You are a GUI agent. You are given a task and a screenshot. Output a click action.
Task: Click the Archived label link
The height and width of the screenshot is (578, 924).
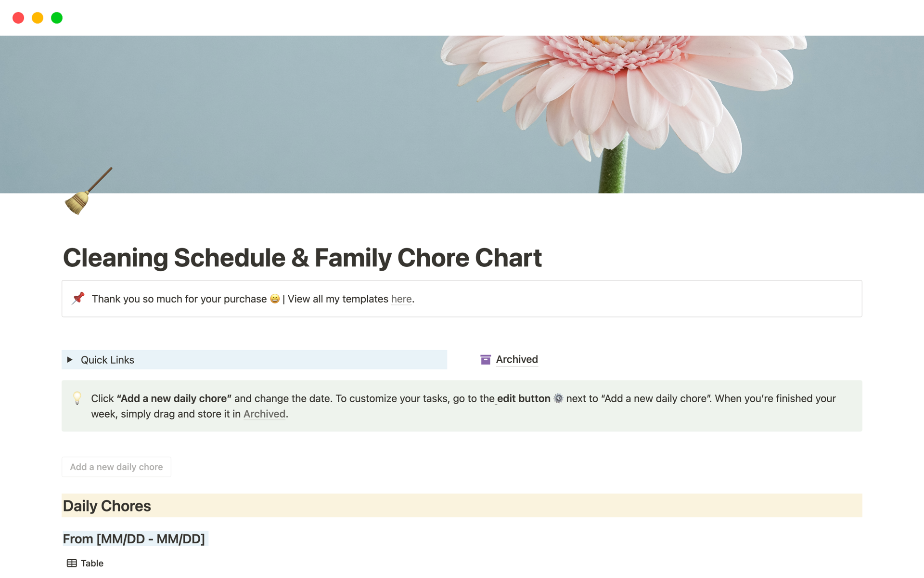pos(516,359)
